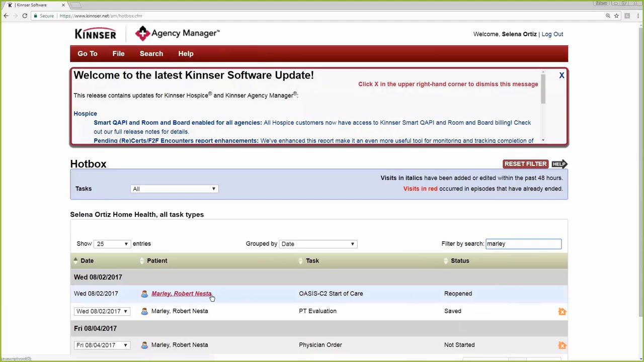Click the update message scrollbar down arrow

[543, 140]
